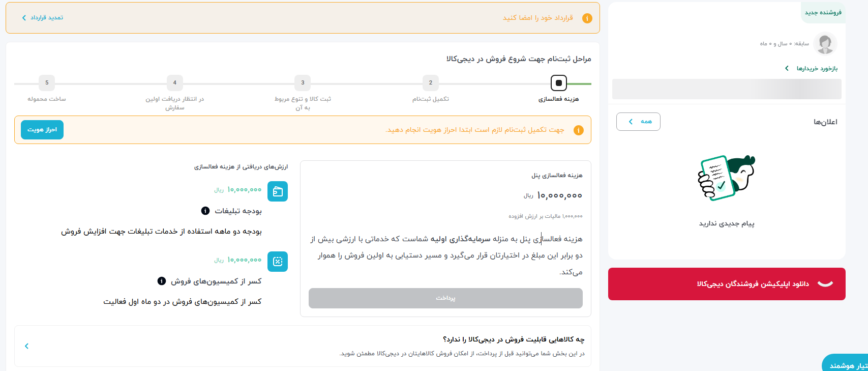Image resolution: width=868 pixels, height=371 pixels.
Task: Open بازخورد خریدارها feedback link
Action: pos(817,68)
